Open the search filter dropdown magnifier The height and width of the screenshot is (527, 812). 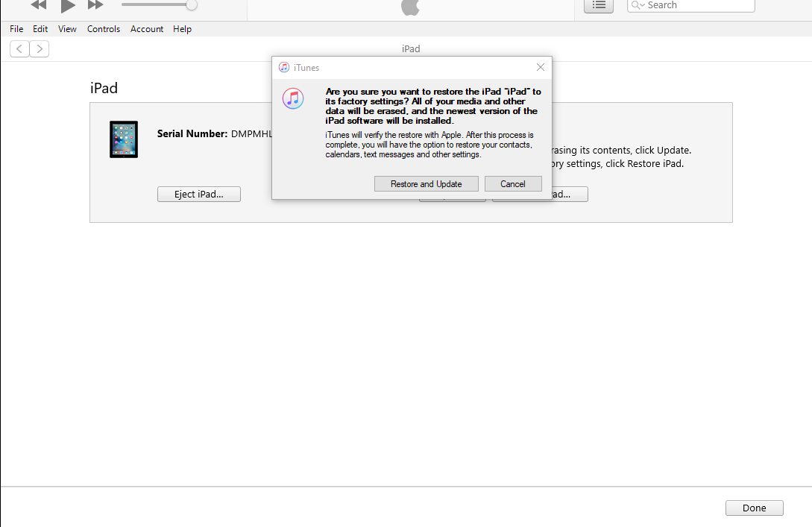[x=638, y=6]
